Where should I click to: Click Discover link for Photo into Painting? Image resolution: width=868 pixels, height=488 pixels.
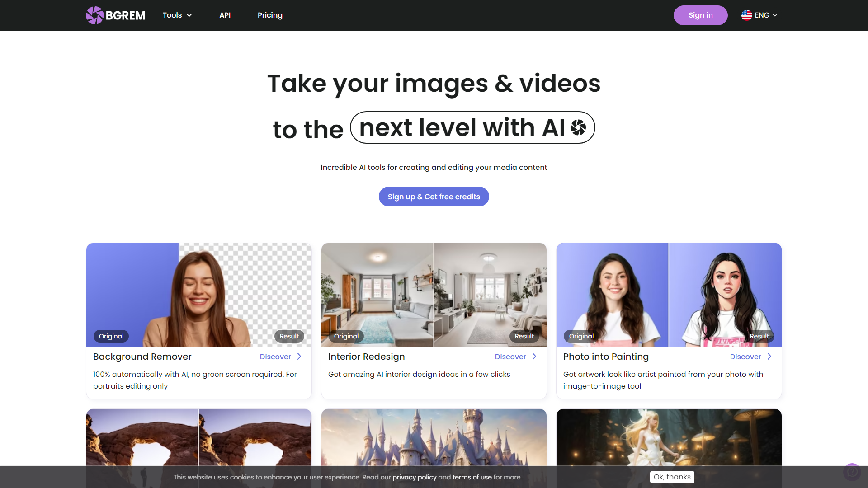point(745,357)
